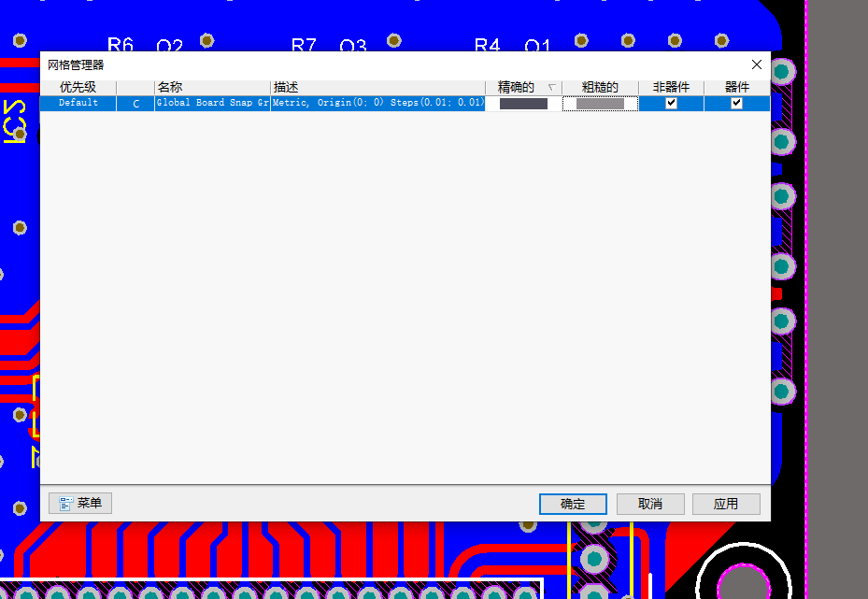
Task: Click the 应用 button
Action: [726, 504]
